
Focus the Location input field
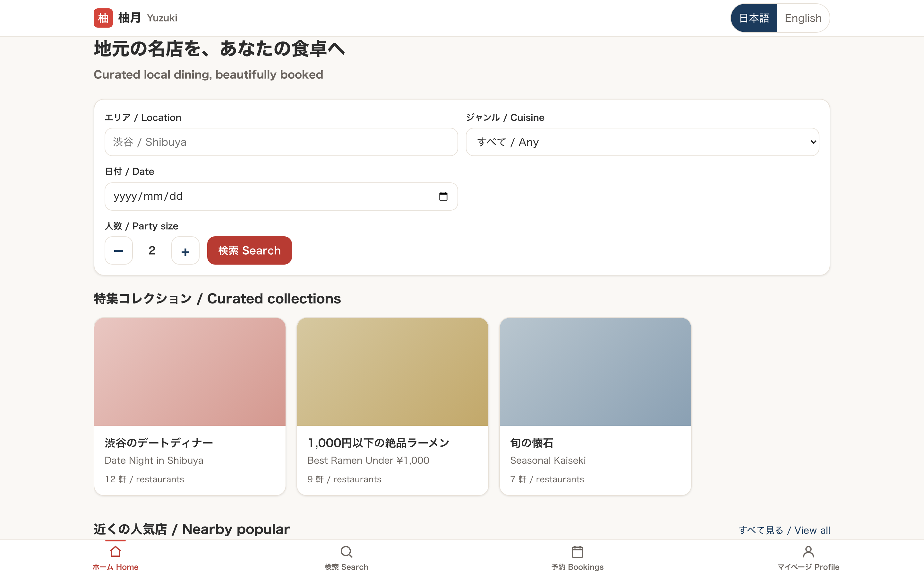click(281, 142)
